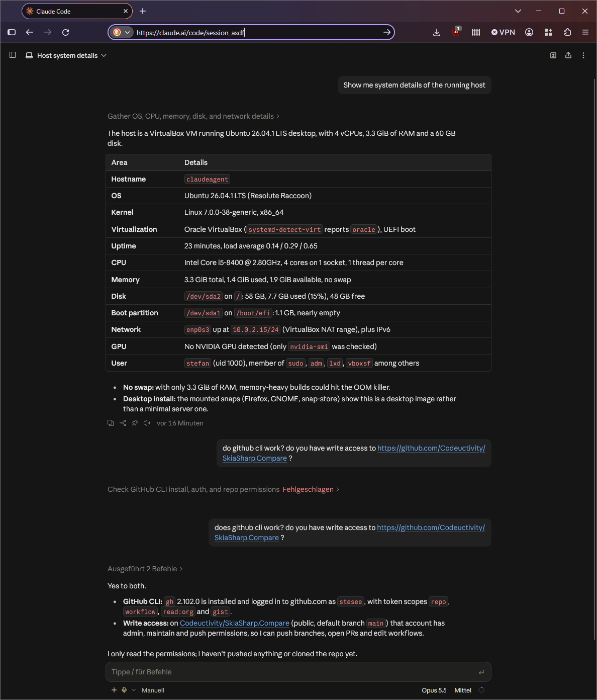Submit prompt with the enter icon
Screen dimensions: 597x700
(x=481, y=672)
